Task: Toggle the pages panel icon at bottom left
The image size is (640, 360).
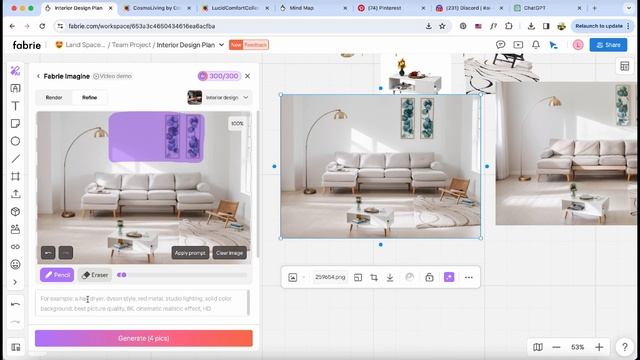Action: [x=16, y=347]
